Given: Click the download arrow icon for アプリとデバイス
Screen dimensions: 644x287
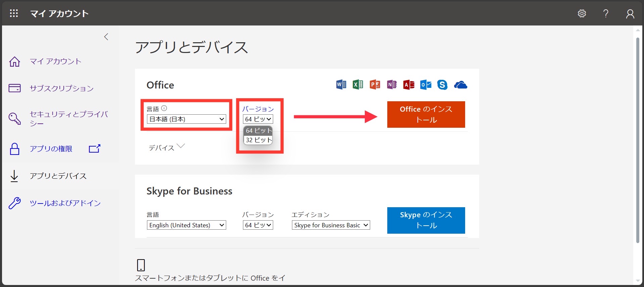Looking at the screenshot, I should pos(14,176).
